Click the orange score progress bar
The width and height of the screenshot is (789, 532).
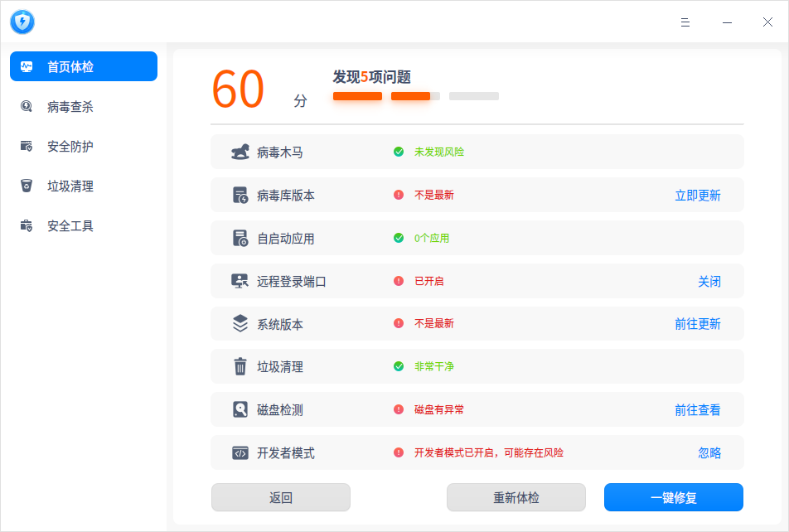pyautogui.click(x=416, y=96)
